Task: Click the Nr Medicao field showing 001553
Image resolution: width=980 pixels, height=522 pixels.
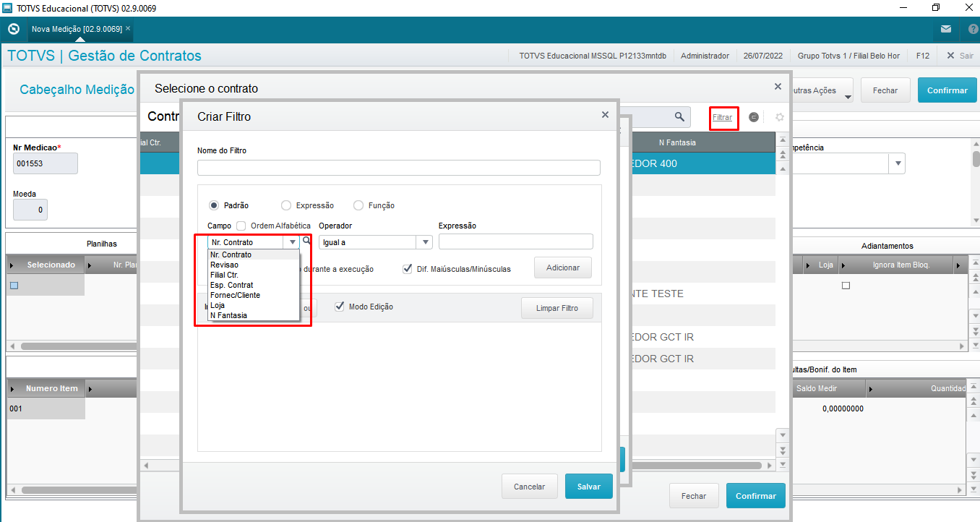Action: tap(45, 164)
